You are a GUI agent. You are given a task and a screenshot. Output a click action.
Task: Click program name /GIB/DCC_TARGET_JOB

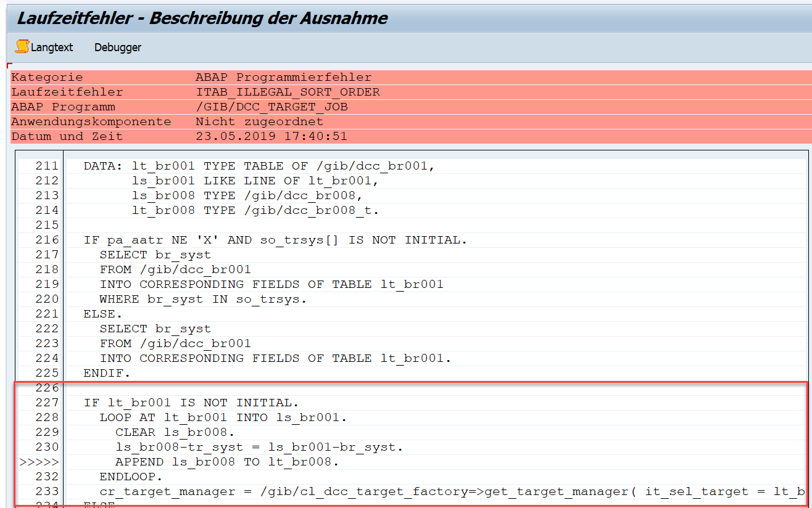tap(271, 107)
